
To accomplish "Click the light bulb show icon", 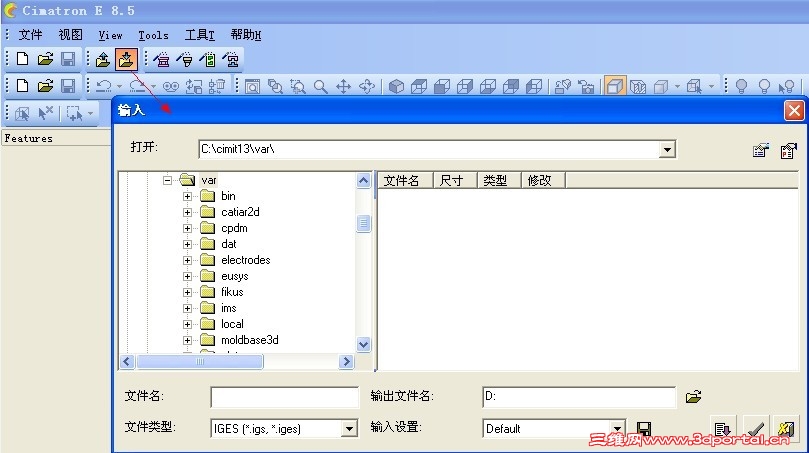I will [741, 86].
